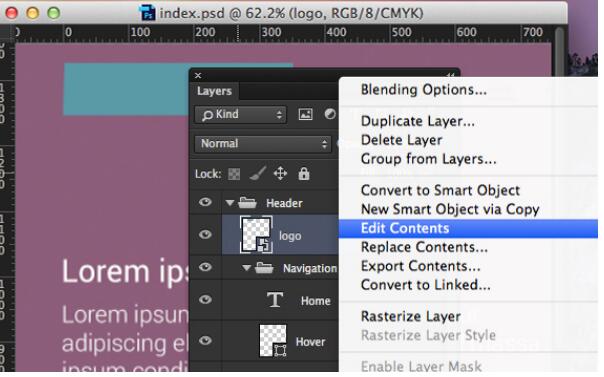
Task: Click the pixel layer filter icon
Action: click(305, 114)
